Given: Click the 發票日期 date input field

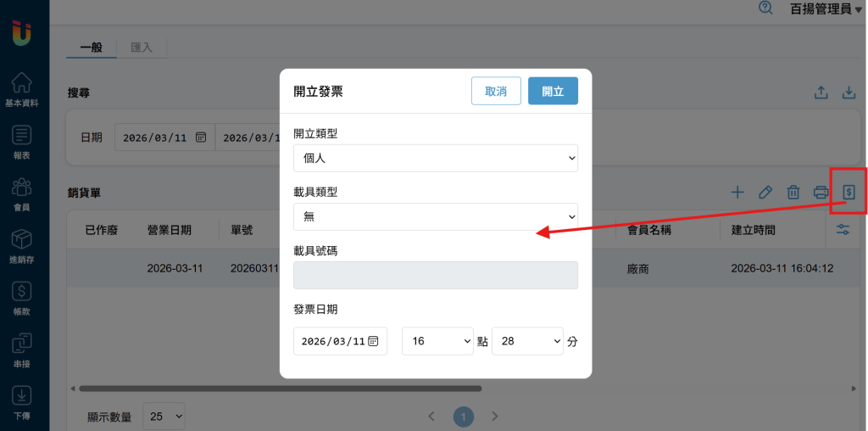Looking at the screenshot, I should coord(340,341).
